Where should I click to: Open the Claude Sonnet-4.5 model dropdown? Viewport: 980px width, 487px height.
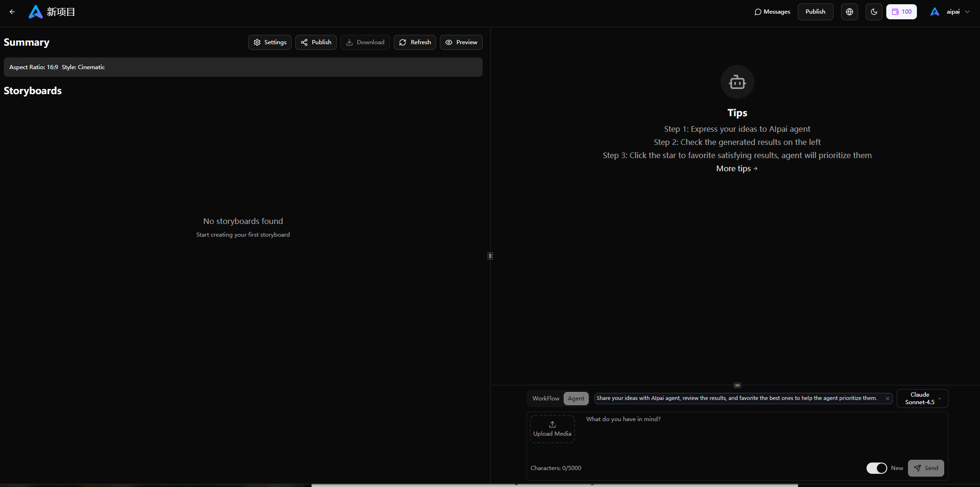click(x=922, y=399)
